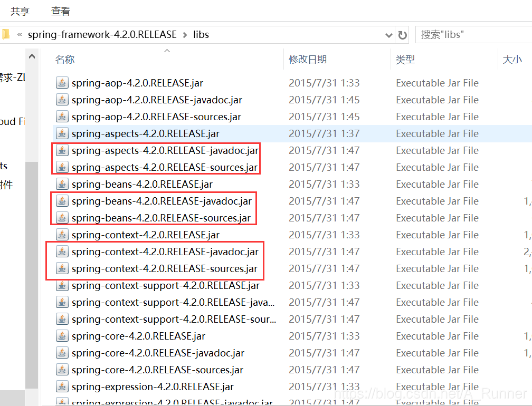Click jar icon of spring-core-4.2.0.RELEASE-javadoc.jar

point(62,353)
